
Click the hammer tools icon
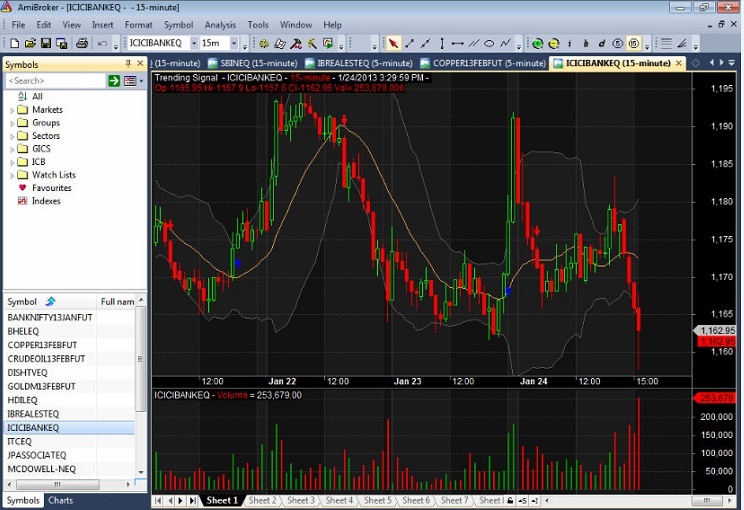(296, 44)
